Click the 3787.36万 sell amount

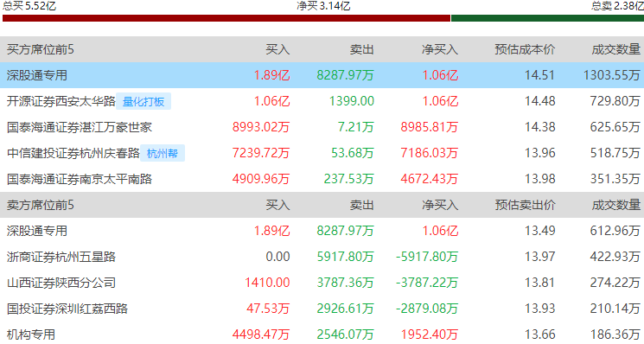click(x=346, y=283)
